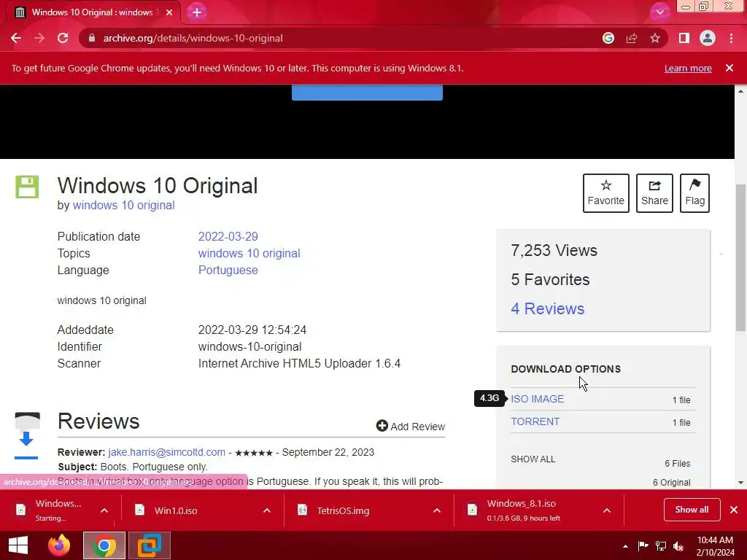Reload the archive.org page
747x560 pixels.
63,38
